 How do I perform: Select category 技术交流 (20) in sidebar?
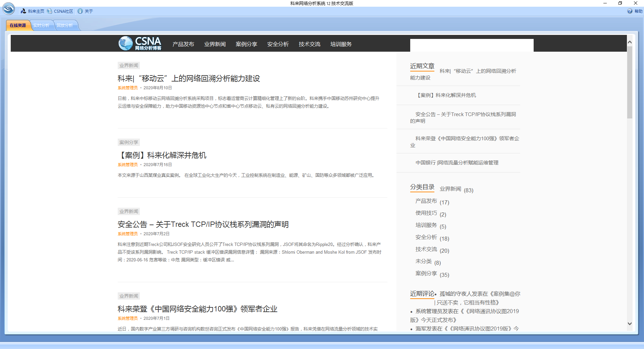pos(426,249)
